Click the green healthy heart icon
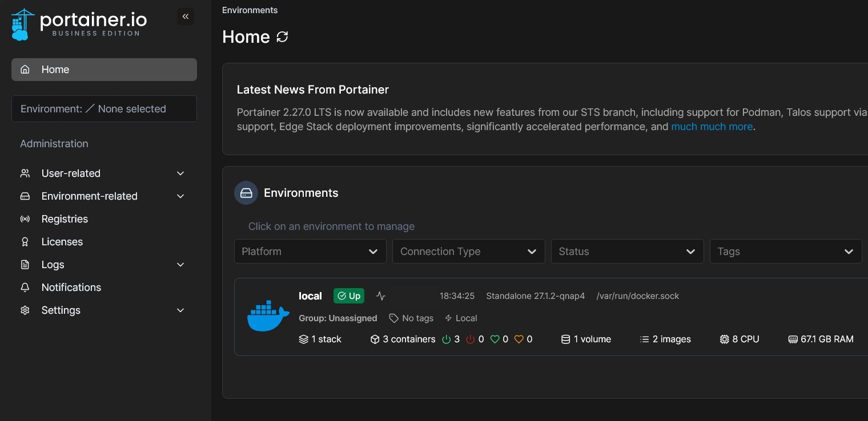 [495, 339]
